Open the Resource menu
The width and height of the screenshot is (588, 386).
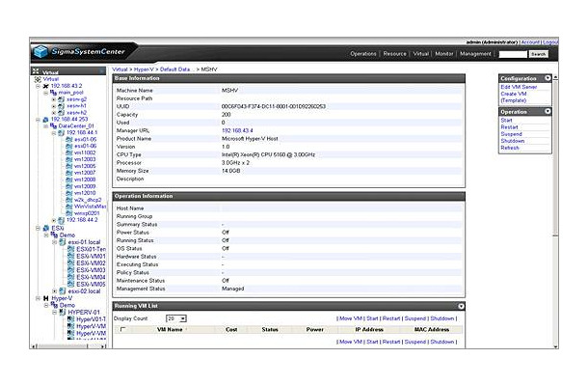click(394, 54)
